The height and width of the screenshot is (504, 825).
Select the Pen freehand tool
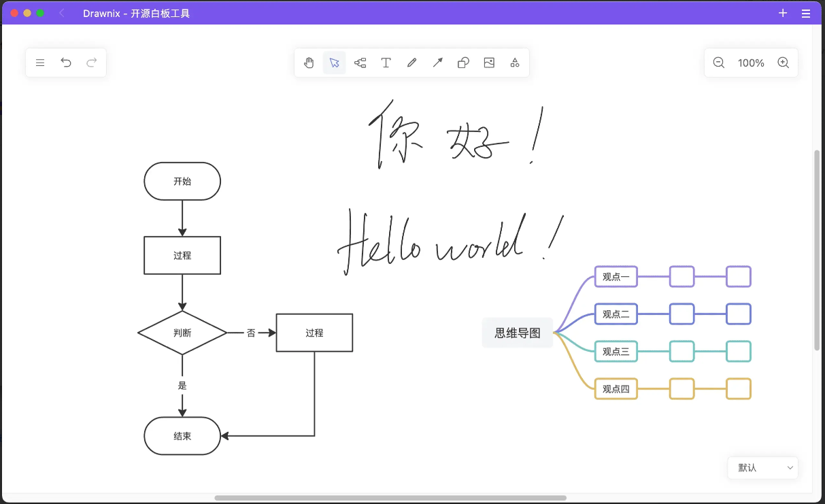click(411, 63)
